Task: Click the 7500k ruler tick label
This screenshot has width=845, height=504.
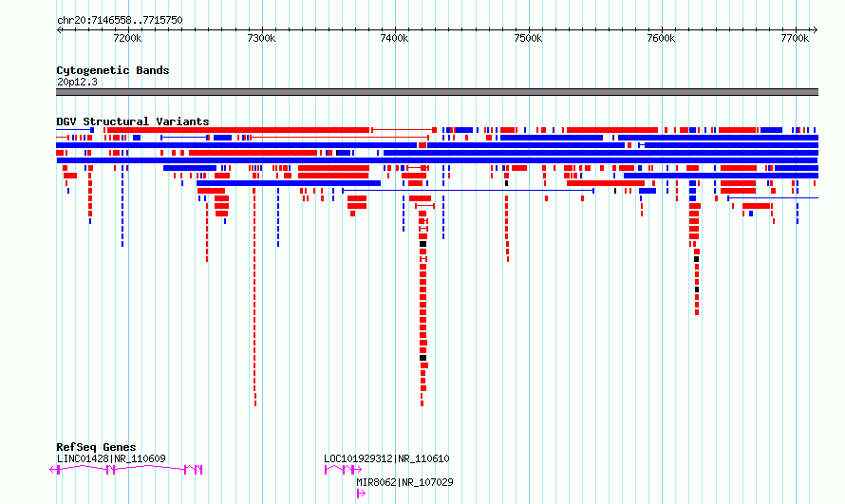Action: coord(528,38)
